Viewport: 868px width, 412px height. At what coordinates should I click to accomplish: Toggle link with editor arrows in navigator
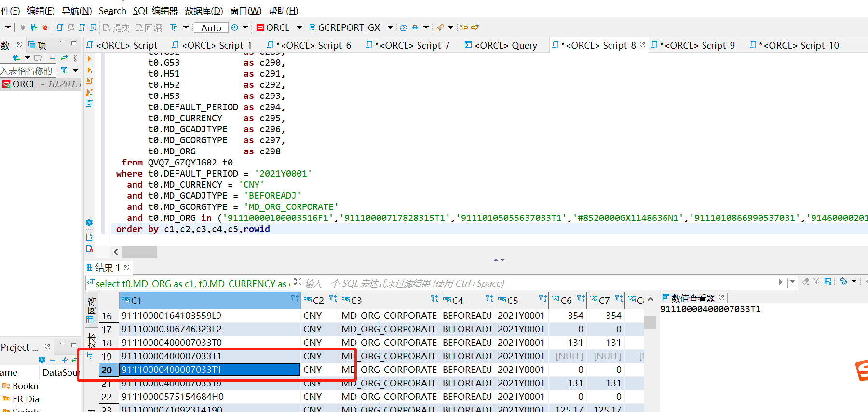pyautogui.click(x=64, y=58)
